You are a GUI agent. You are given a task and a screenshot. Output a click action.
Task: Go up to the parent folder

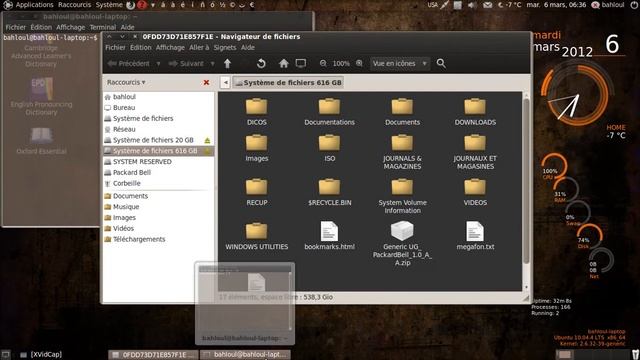227,63
